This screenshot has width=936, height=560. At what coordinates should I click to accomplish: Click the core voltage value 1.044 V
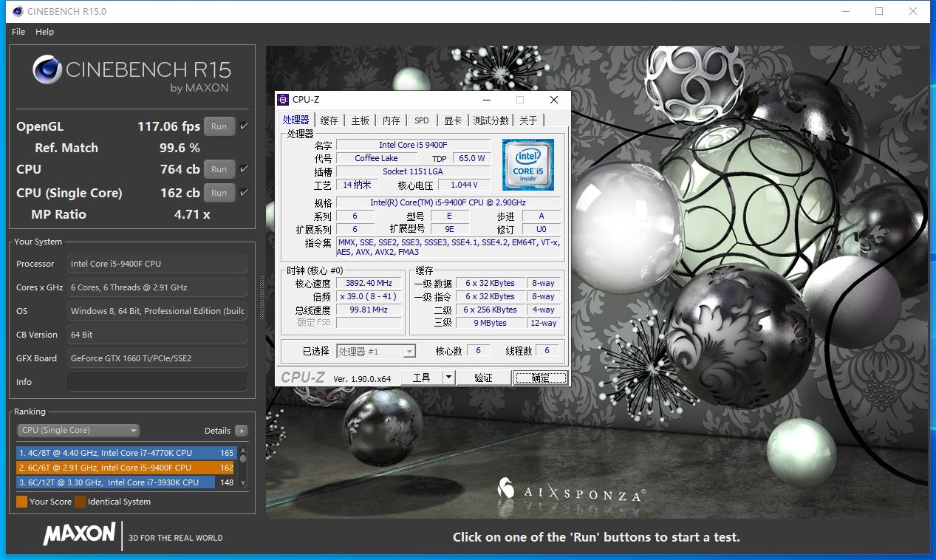click(465, 185)
